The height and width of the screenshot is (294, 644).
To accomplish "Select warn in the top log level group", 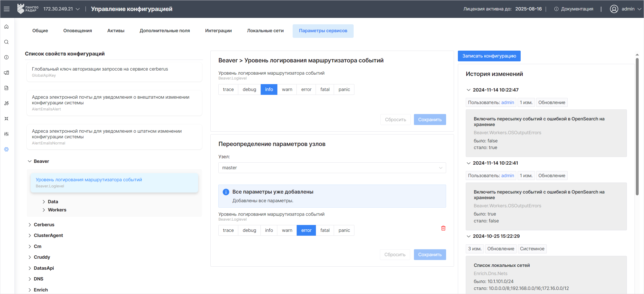I will click(x=287, y=89).
